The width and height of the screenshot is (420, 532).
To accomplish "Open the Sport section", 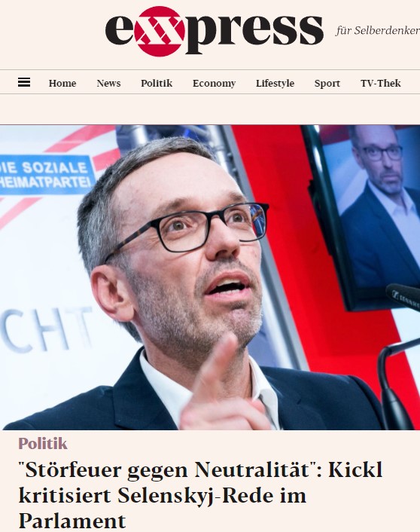I will pos(327,84).
